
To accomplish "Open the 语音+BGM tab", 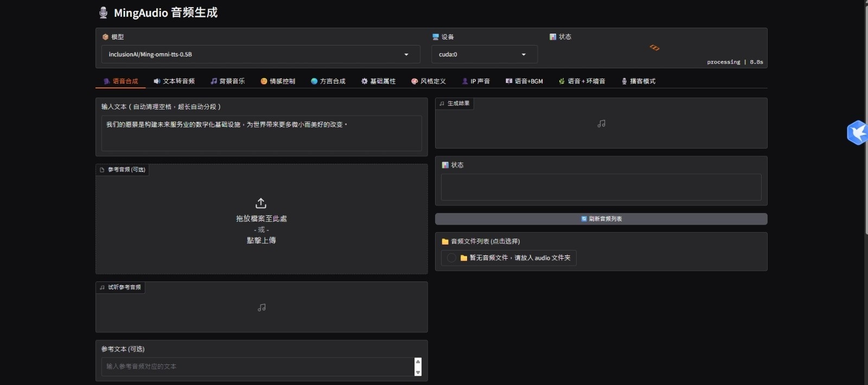I will (x=524, y=81).
